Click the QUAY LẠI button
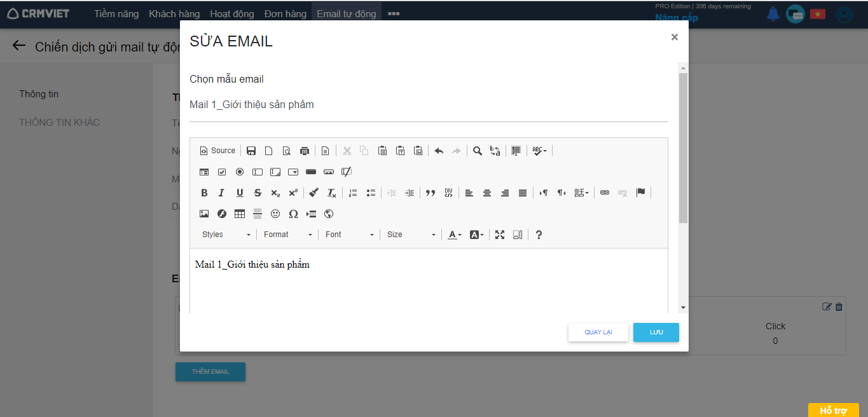 pos(598,332)
